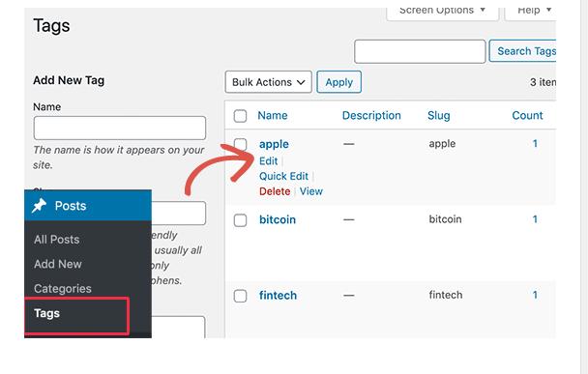Open Categories from the Posts submenu

click(x=63, y=289)
